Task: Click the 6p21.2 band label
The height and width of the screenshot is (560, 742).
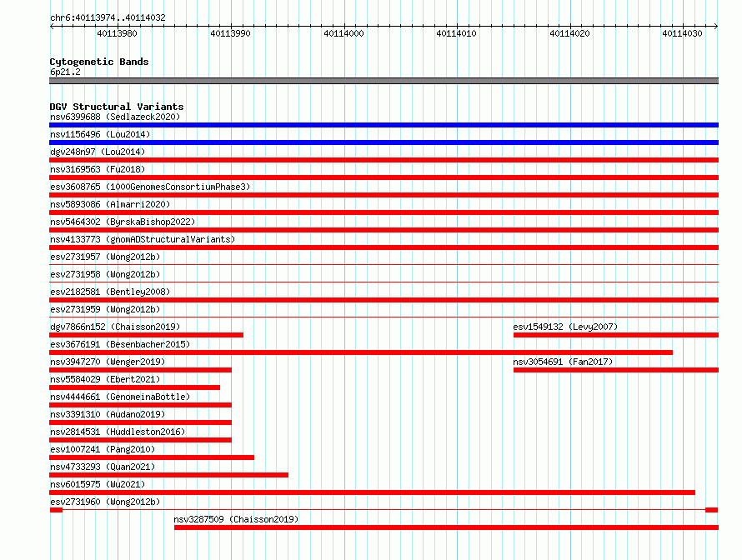Action: [65, 72]
